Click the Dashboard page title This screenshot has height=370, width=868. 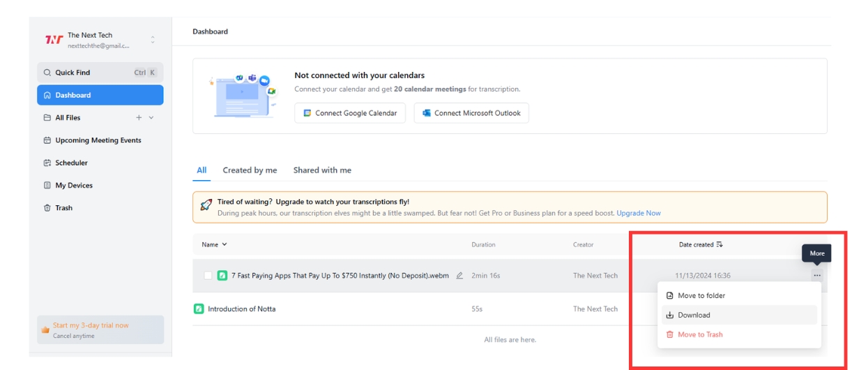[210, 31]
